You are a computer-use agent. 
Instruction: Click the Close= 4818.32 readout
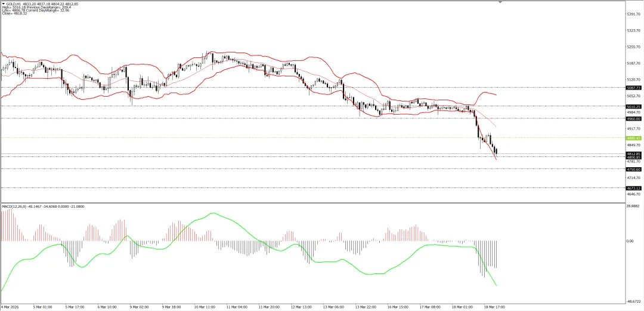point(14,14)
